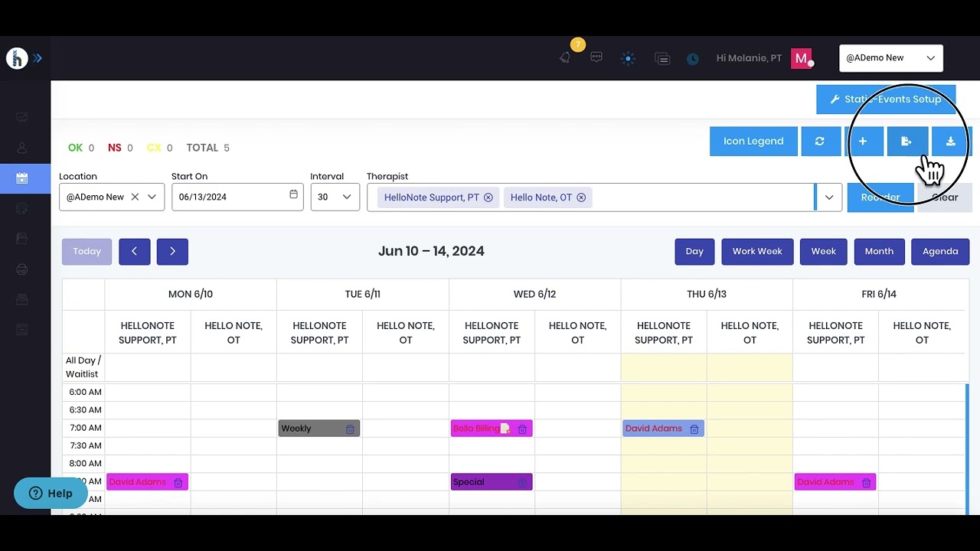980x551 pixels.
Task: Click the clock icon in top bar
Action: pyautogui.click(x=693, y=59)
